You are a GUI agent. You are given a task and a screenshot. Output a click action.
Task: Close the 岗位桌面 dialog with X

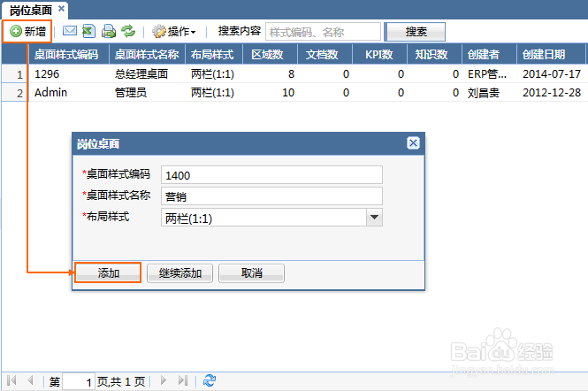click(x=413, y=143)
